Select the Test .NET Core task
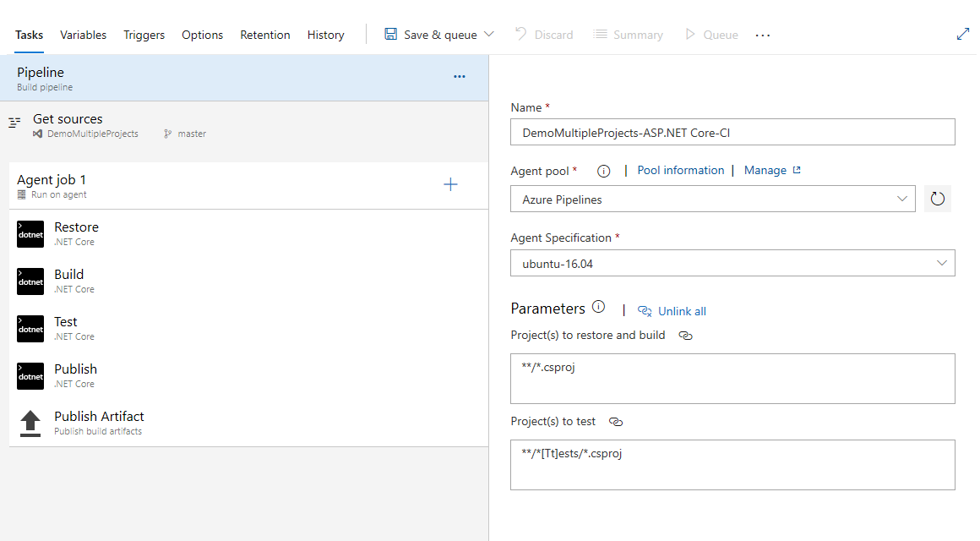This screenshot has height=541, width=980. coord(65,328)
